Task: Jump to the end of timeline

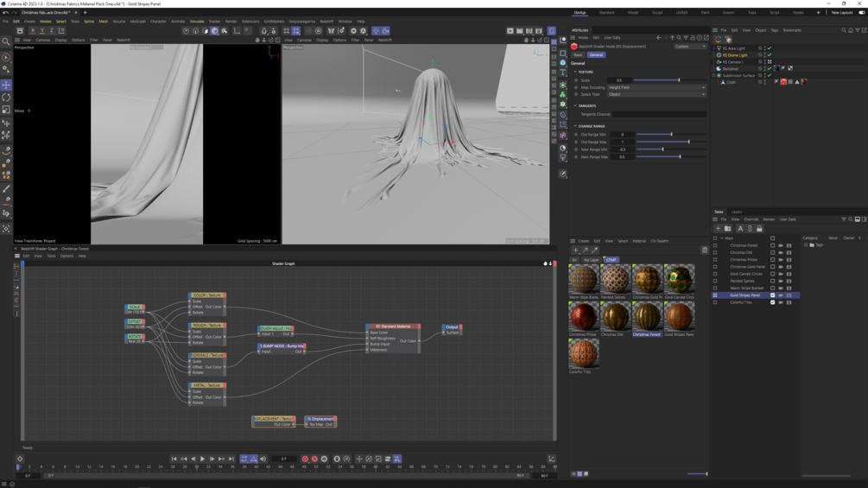Action: pos(231,459)
